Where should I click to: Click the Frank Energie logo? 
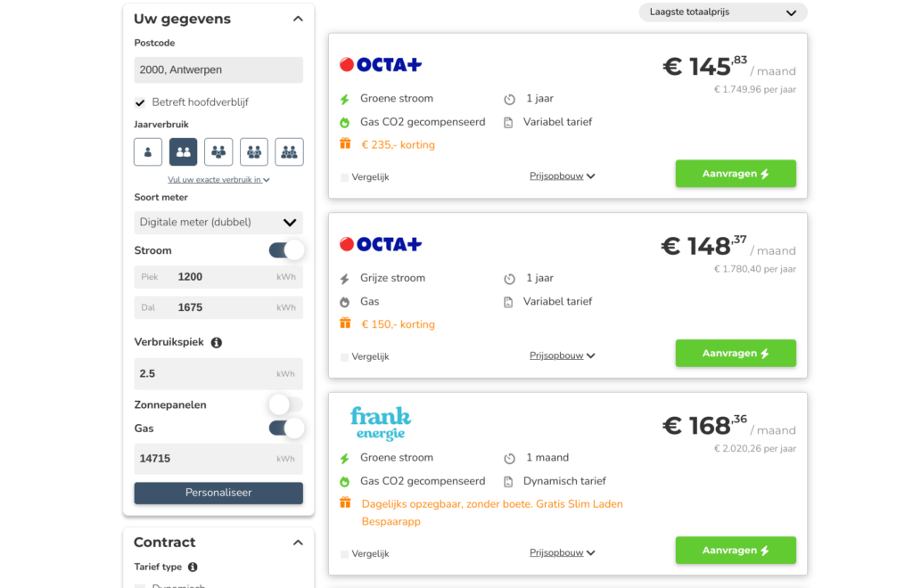(380, 423)
